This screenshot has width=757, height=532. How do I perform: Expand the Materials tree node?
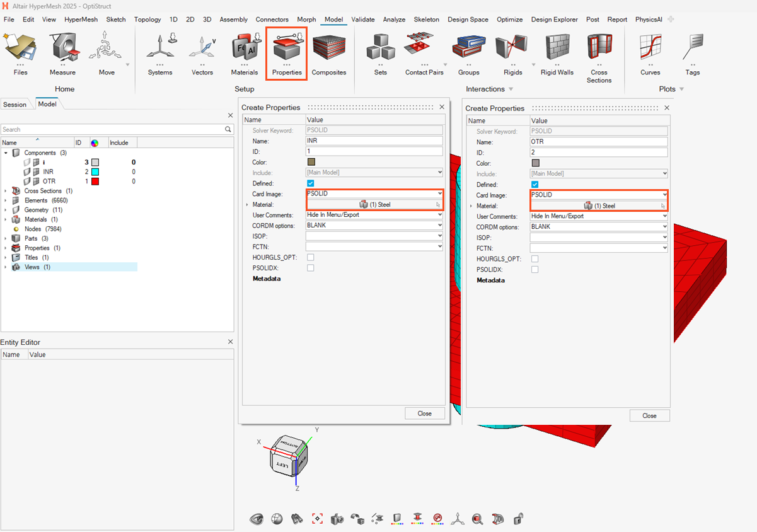pyautogui.click(x=6, y=219)
